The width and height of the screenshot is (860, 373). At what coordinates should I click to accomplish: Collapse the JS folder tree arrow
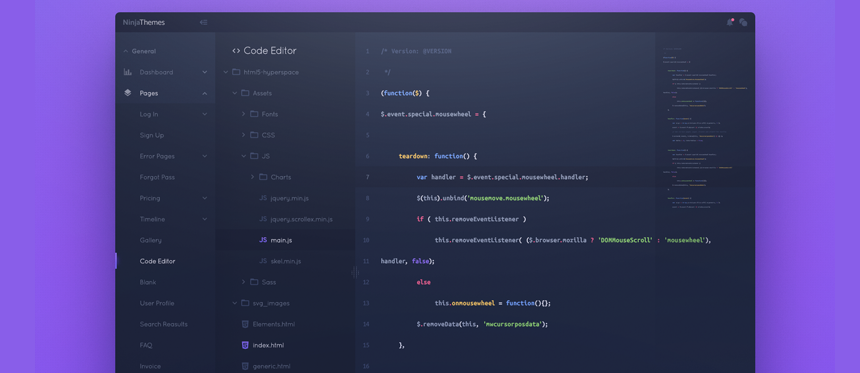coord(244,156)
